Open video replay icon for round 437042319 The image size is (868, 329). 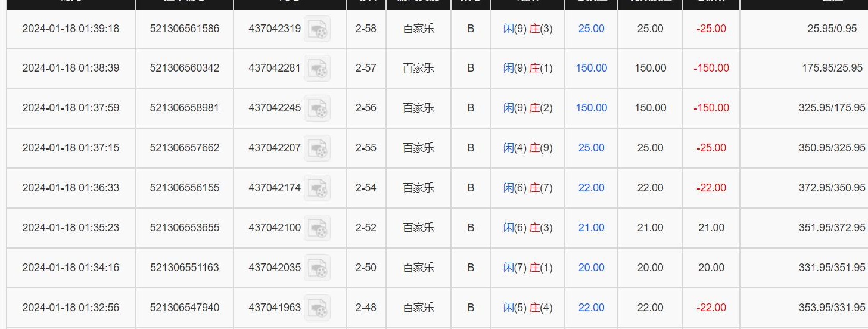pyautogui.click(x=317, y=29)
